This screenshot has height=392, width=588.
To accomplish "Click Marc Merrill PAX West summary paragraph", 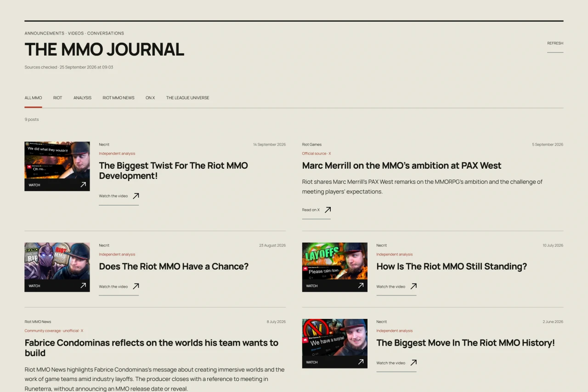I will [x=422, y=187].
